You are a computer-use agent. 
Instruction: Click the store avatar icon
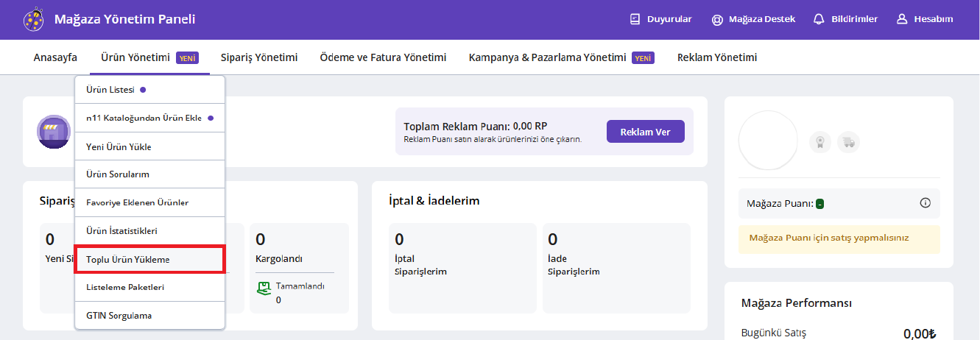(x=54, y=132)
